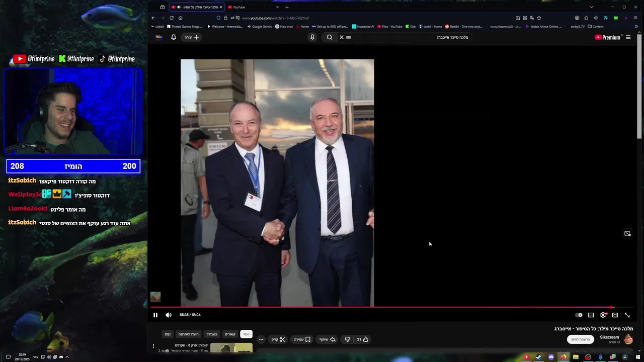Open Steam from the taskbar

pos(538,357)
